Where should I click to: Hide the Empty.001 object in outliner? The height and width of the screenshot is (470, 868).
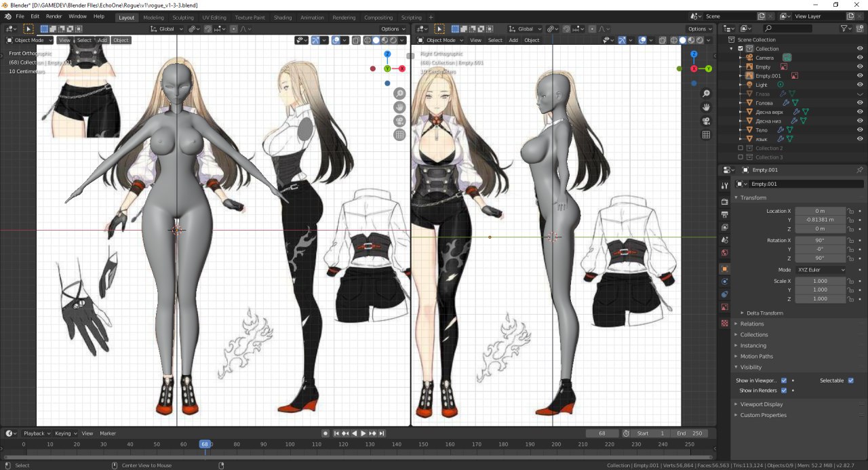(860, 76)
